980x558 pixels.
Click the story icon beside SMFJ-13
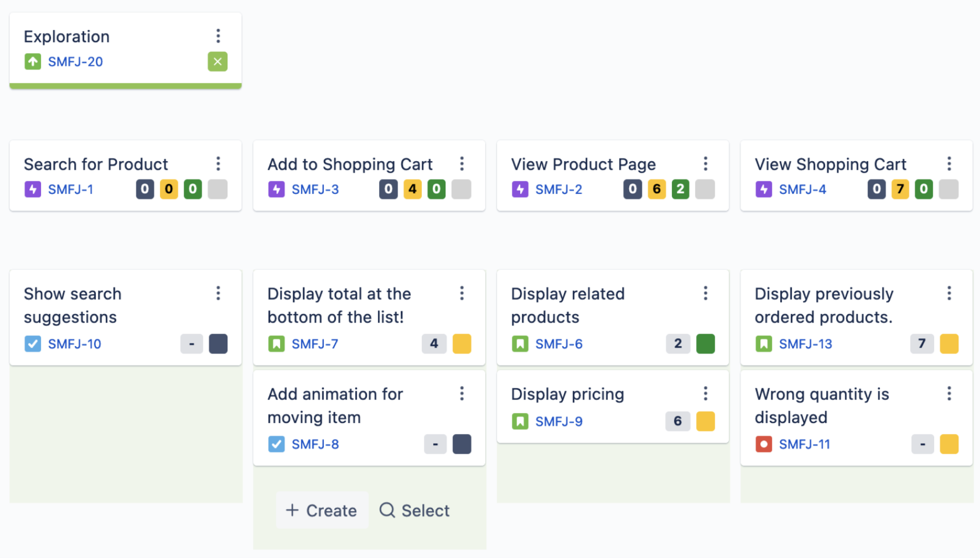(x=764, y=344)
